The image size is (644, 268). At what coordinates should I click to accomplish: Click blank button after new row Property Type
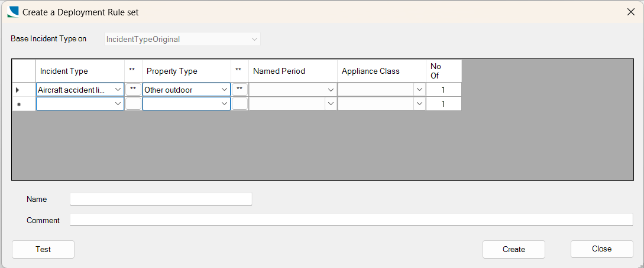[x=240, y=104]
